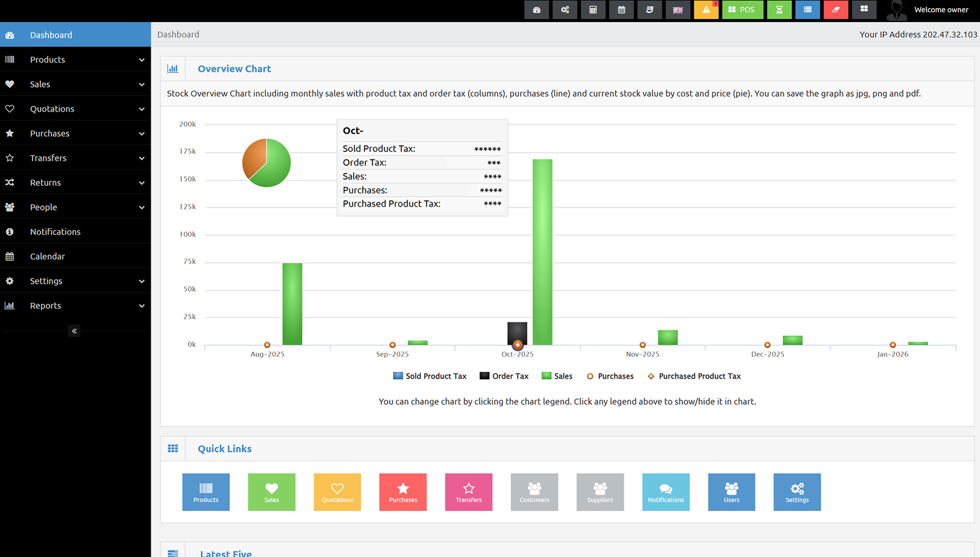Screen dimensions: 980x557
Task: Open the calculator from top toolbar
Action: [x=593, y=10]
